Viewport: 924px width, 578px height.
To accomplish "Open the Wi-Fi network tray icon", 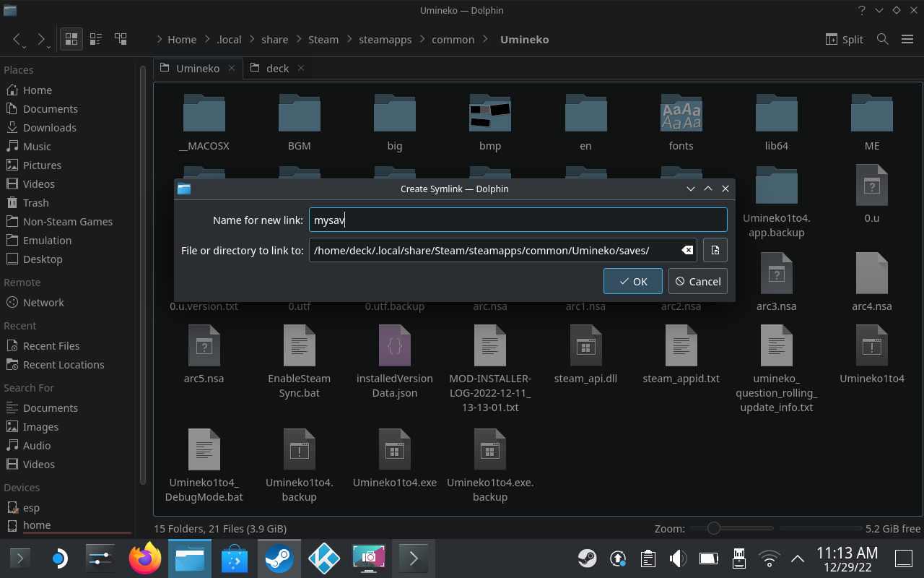I will 770,558.
